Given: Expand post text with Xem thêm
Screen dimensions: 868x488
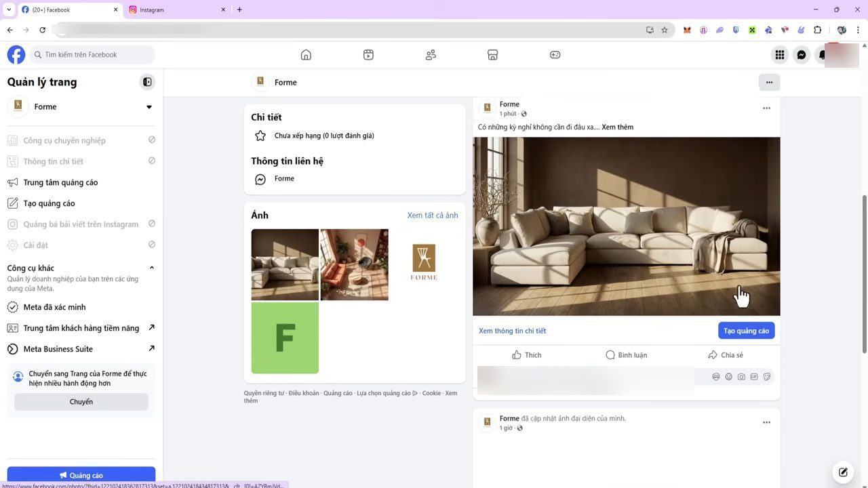Looking at the screenshot, I should pos(617,127).
